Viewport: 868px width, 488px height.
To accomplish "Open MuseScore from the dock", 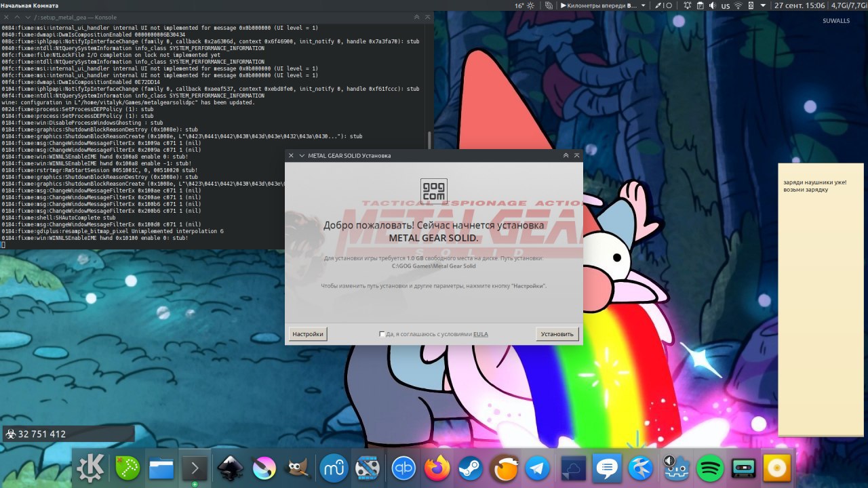I will tap(334, 468).
